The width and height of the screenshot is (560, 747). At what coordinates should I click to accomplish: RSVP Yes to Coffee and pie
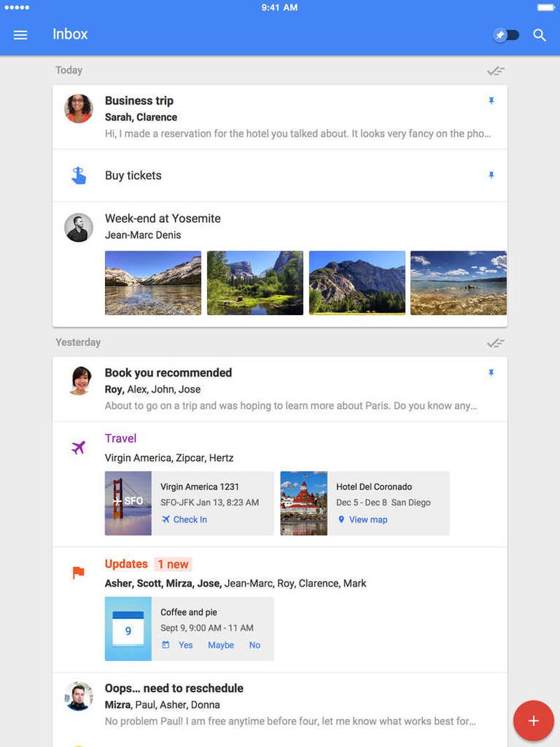[x=185, y=645]
